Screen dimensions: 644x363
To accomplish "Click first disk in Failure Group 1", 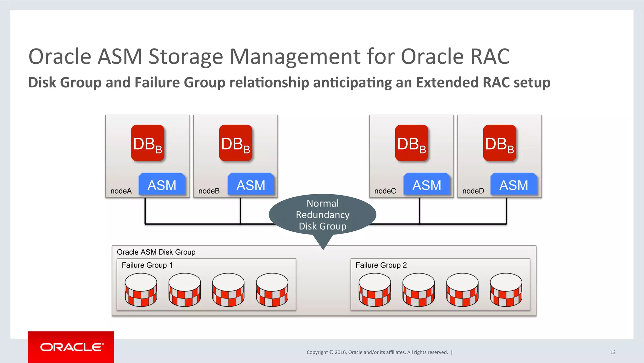I will coord(141,290).
